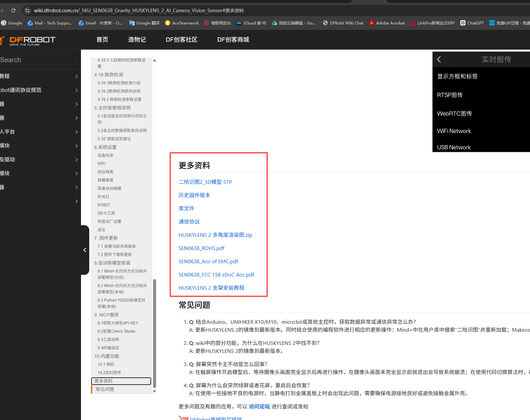Viewport: 530px width, 420px height.
Task: Open SEN0638_FCC 15B sDoC Aoc.pdf
Action: click(216, 274)
